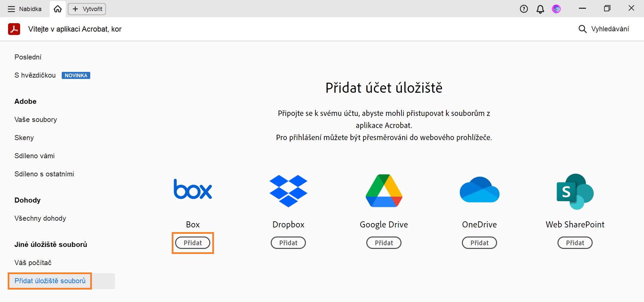Image resolution: width=644 pixels, height=302 pixels.
Task: Open the Acrobat home tab icon
Action: 57,8
